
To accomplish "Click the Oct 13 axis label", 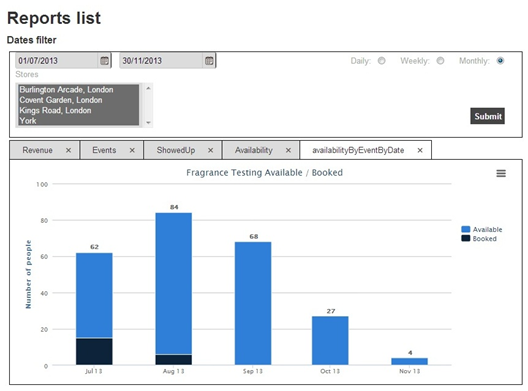I will pos(330,371).
